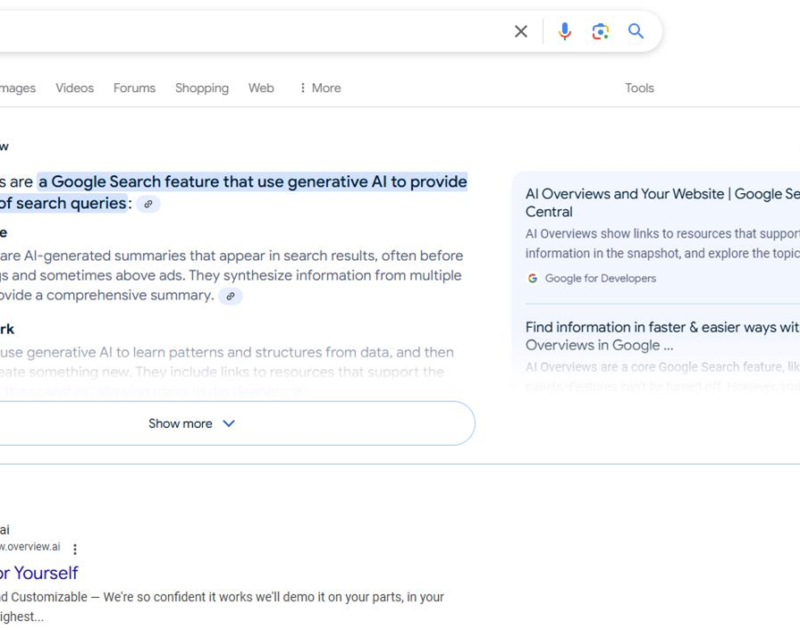The width and height of the screenshot is (800, 630).
Task: Switch to the Web tab
Action: 261,88
